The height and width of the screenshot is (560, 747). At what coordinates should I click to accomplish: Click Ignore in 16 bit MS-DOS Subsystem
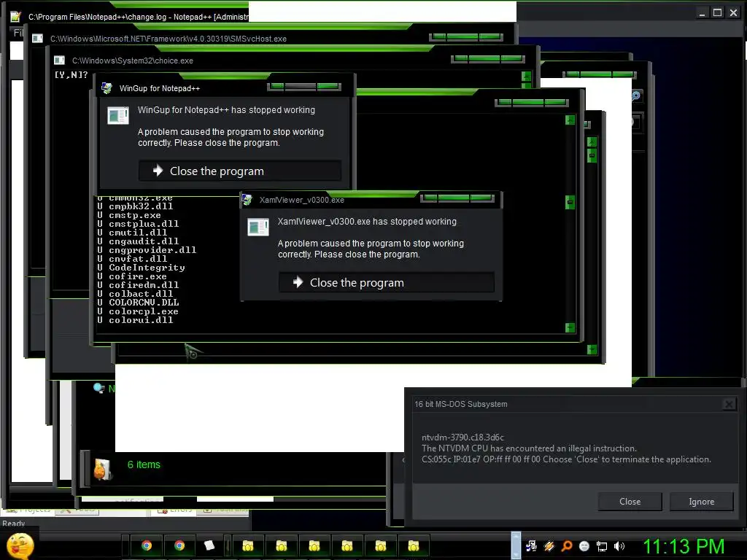(x=701, y=502)
